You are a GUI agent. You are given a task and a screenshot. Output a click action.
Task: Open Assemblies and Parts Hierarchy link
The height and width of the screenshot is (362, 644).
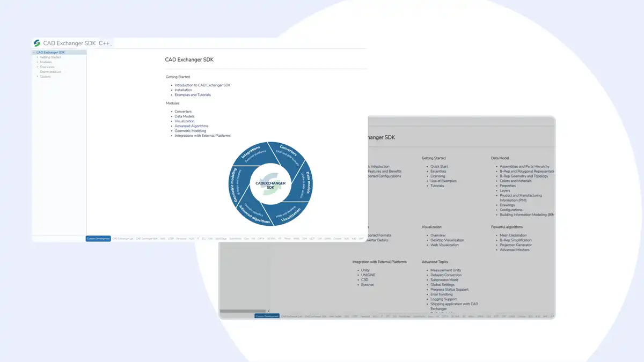524,167
